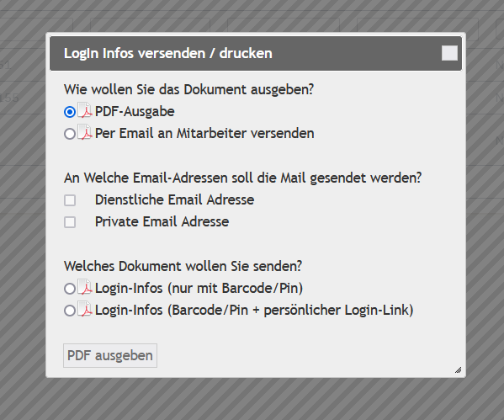
Task: Click PDF icon next to Per Email versenden
Action: pos(85,132)
